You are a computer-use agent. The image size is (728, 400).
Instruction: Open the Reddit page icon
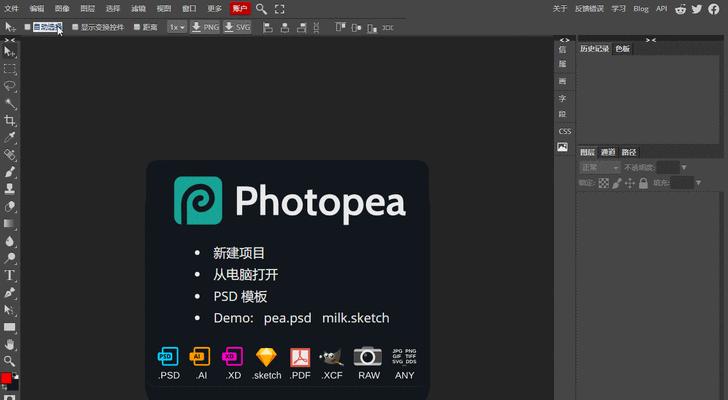[681, 9]
